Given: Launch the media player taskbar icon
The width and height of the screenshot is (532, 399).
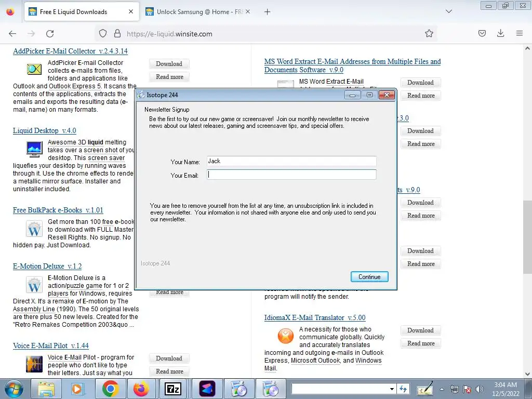Looking at the screenshot, I should pos(77,389).
